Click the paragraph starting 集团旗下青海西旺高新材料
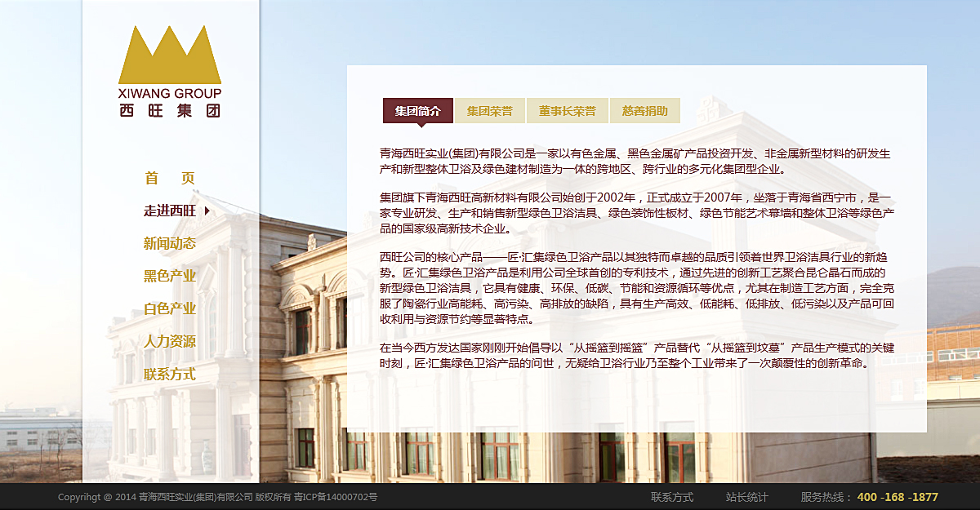Viewport: 980px width, 510px height. tap(637, 213)
